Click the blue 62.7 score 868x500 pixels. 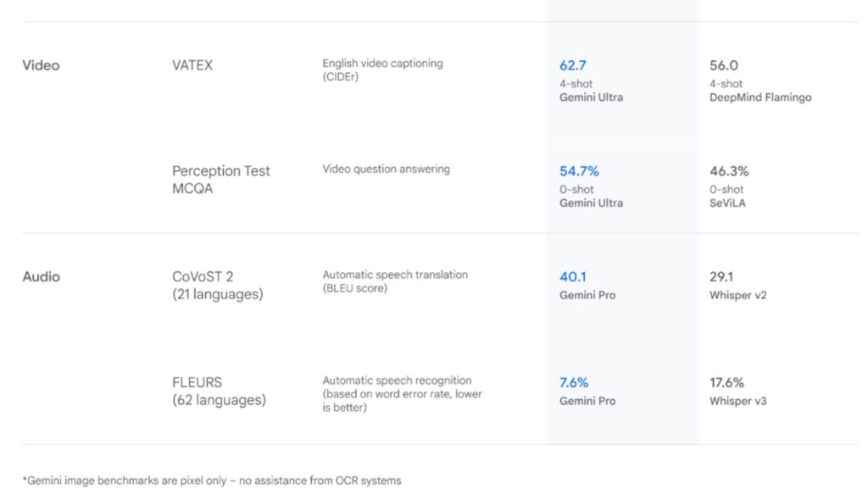(573, 65)
